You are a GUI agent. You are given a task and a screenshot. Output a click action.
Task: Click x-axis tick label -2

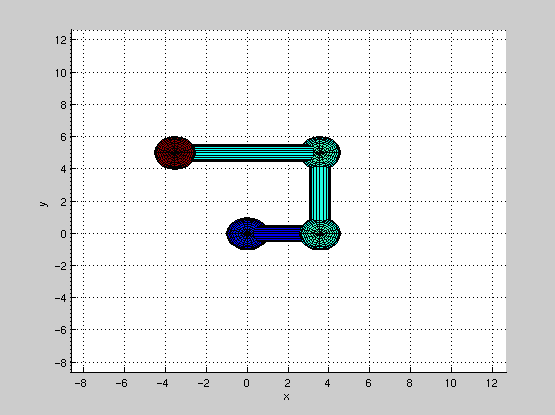(x=204, y=383)
